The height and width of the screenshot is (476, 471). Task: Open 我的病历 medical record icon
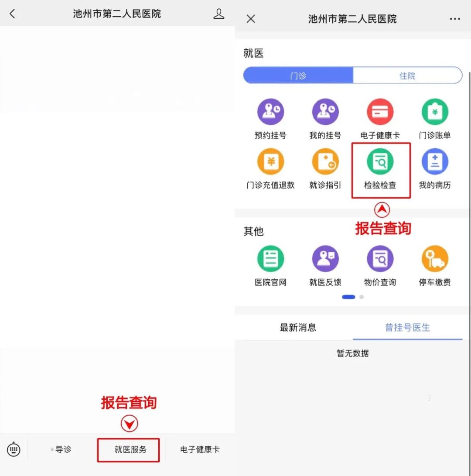point(434,162)
